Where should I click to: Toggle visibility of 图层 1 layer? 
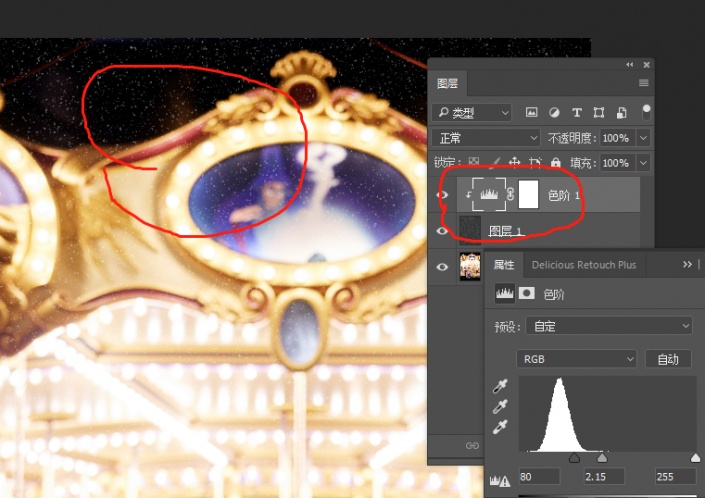click(x=443, y=231)
